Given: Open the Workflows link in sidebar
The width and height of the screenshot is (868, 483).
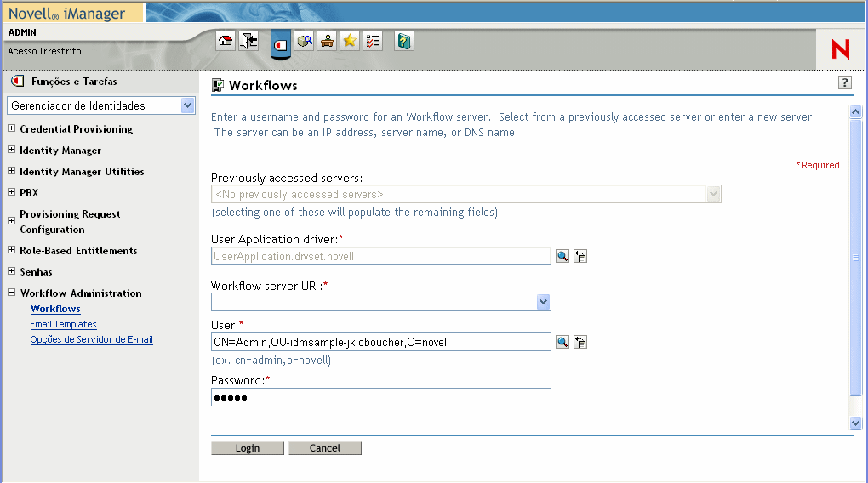Looking at the screenshot, I should click(55, 309).
